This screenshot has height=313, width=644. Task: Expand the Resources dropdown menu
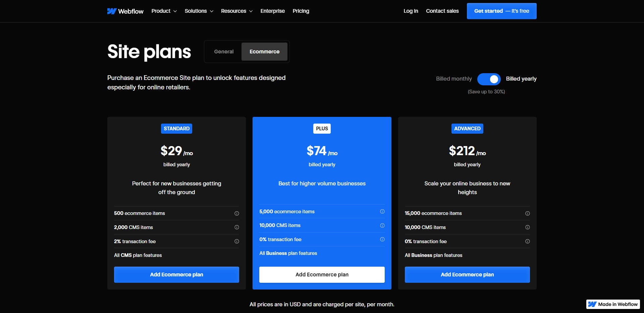pos(237,11)
